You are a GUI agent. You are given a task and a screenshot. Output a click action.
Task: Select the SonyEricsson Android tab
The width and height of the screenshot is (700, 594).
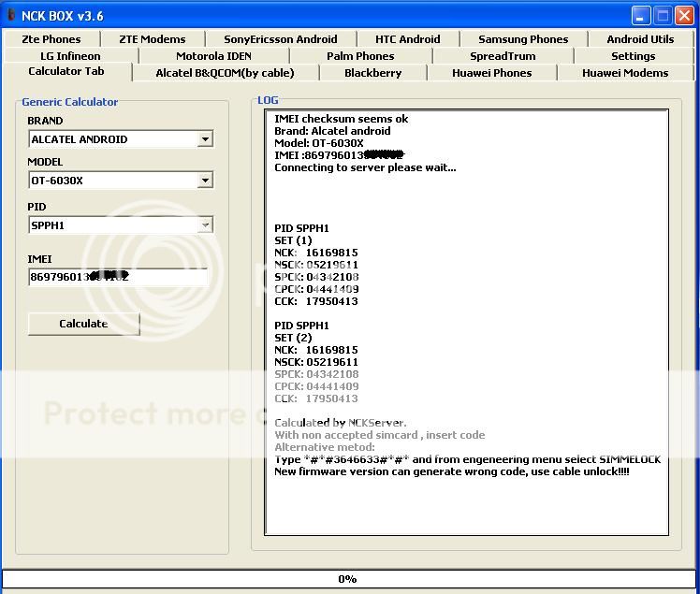pos(280,39)
